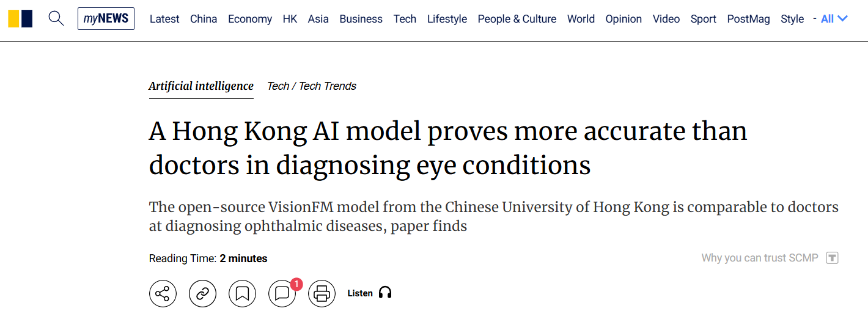Image resolution: width=868 pixels, height=322 pixels.
Task: Go to the Tech menu item
Action: [x=405, y=19]
